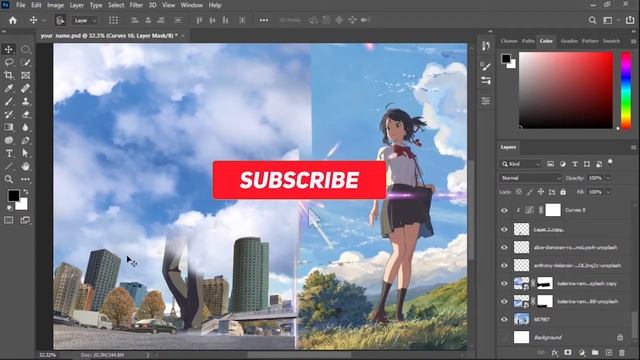Select the Blur tool
The width and height of the screenshot is (640, 360).
pyautogui.click(x=25, y=127)
